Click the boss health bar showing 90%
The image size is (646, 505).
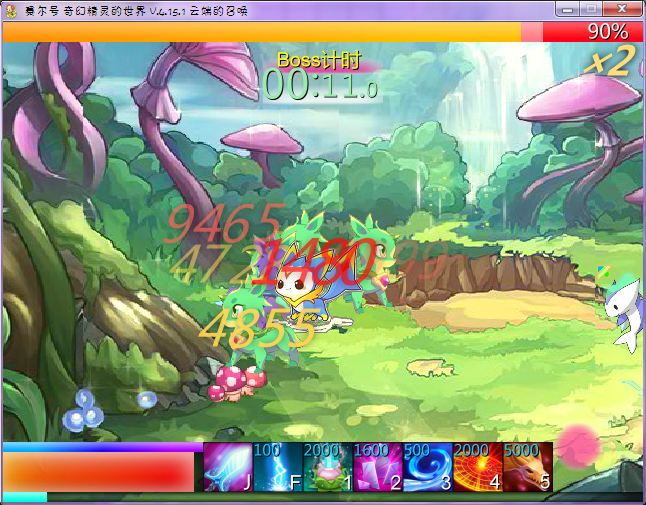323,32
